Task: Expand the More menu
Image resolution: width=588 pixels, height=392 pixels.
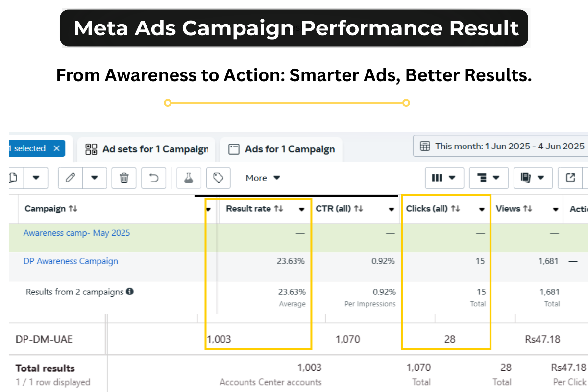Action: point(263,178)
